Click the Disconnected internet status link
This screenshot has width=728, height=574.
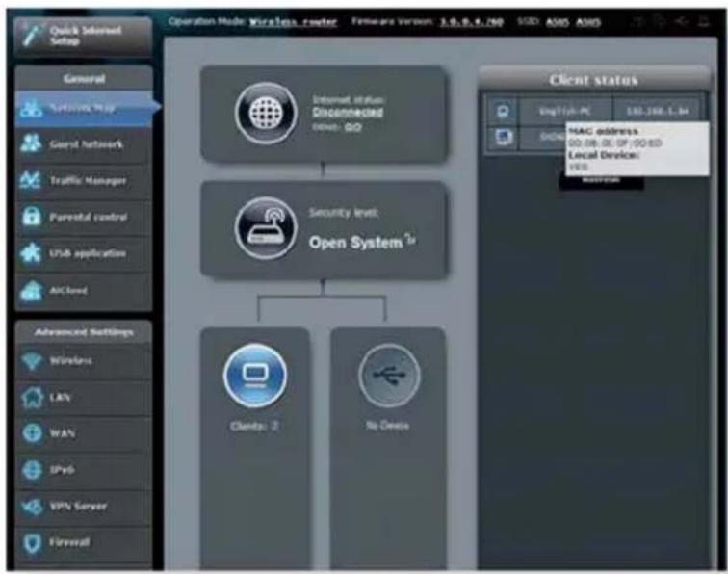tap(348, 113)
